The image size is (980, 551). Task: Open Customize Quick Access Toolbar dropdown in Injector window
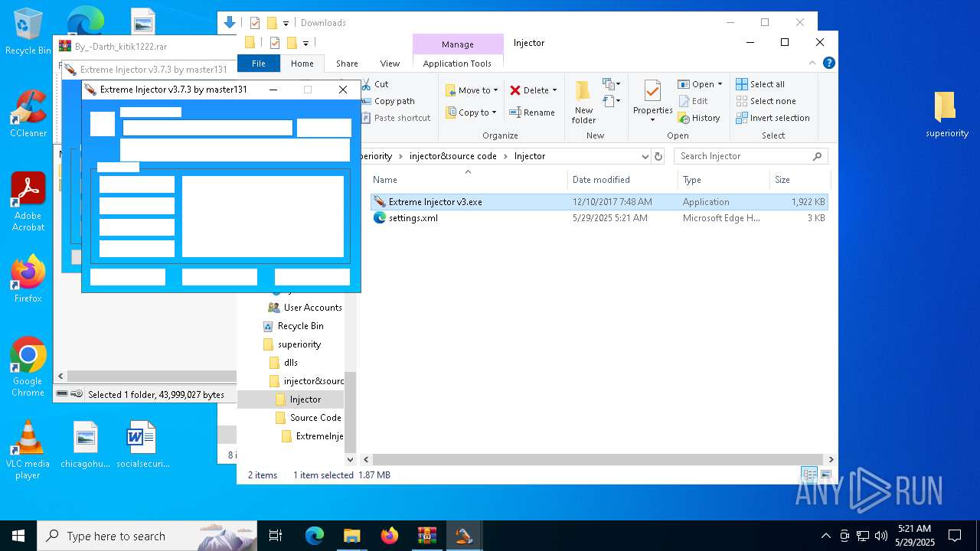point(305,43)
